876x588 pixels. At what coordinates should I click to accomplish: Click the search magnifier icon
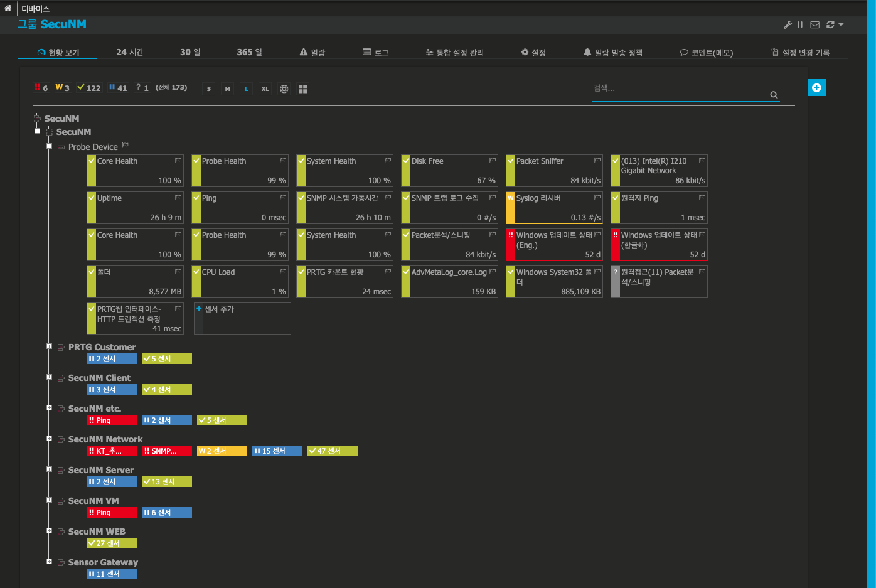[x=774, y=95]
